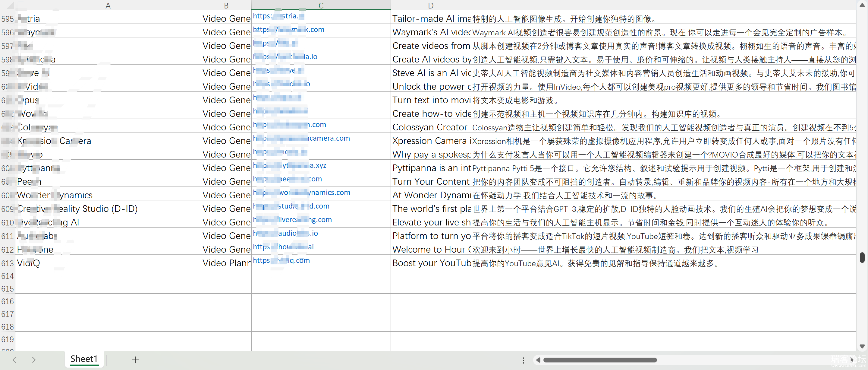
Task: Select cell 'Unlock the power' in column D
Action: tap(431, 85)
